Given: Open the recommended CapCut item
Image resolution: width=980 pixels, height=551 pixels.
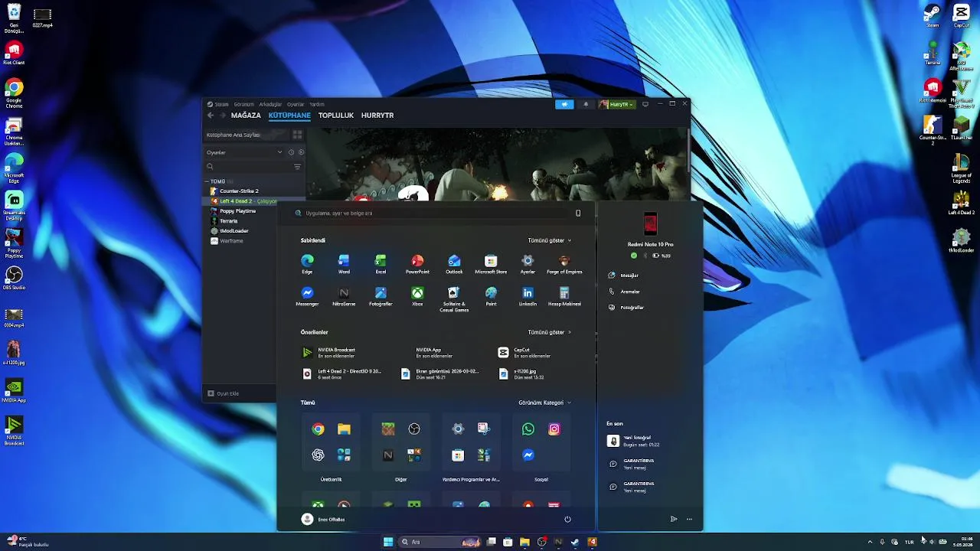Looking at the screenshot, I should point(524,352).
